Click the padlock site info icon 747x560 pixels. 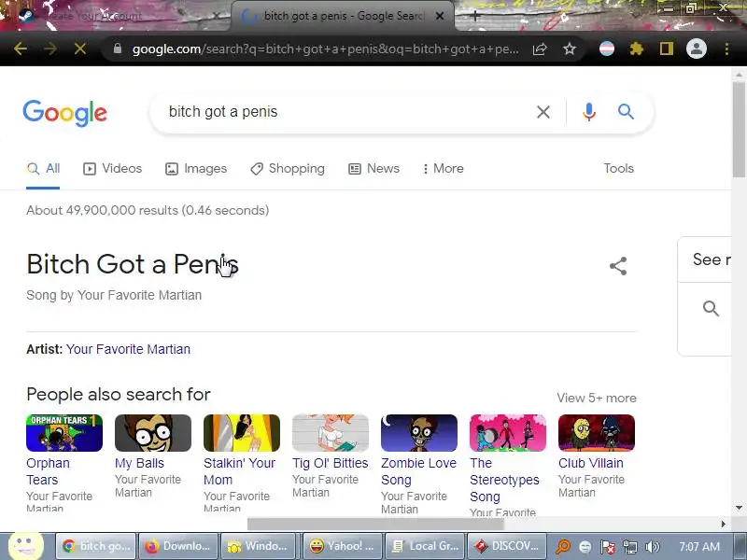[118, 49]
